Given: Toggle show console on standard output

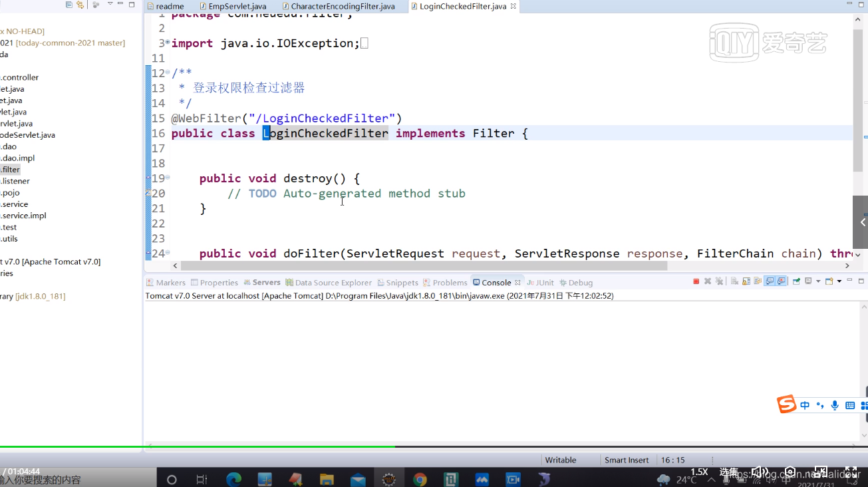Looking at the screenshot, I should tap(770, 281).
